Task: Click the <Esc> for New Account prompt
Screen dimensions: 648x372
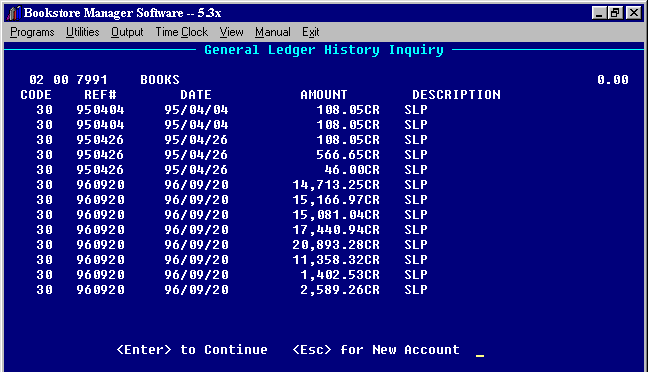Action: click(x=376, y=350)
